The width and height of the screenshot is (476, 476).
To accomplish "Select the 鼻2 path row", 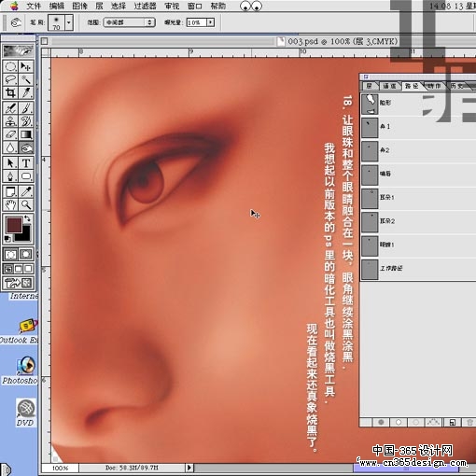I will pos(418,150).
